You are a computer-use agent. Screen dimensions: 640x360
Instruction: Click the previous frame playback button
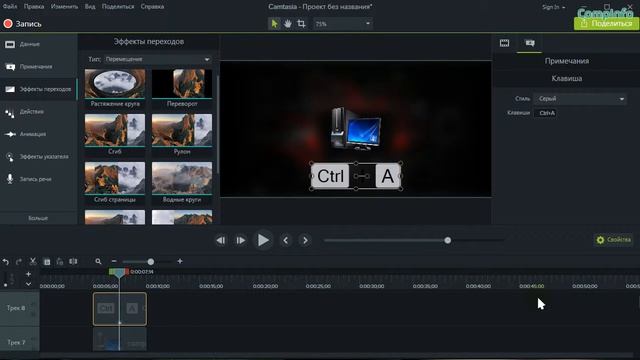221,240
